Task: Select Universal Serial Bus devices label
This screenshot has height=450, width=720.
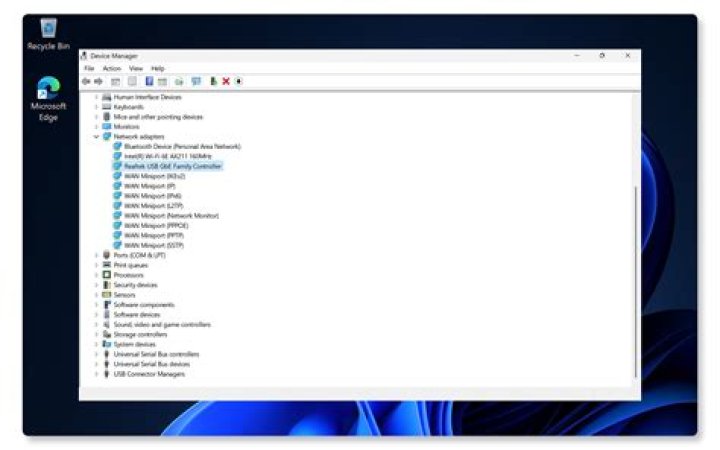Action: pyautogui.click(x=152, y=364)
